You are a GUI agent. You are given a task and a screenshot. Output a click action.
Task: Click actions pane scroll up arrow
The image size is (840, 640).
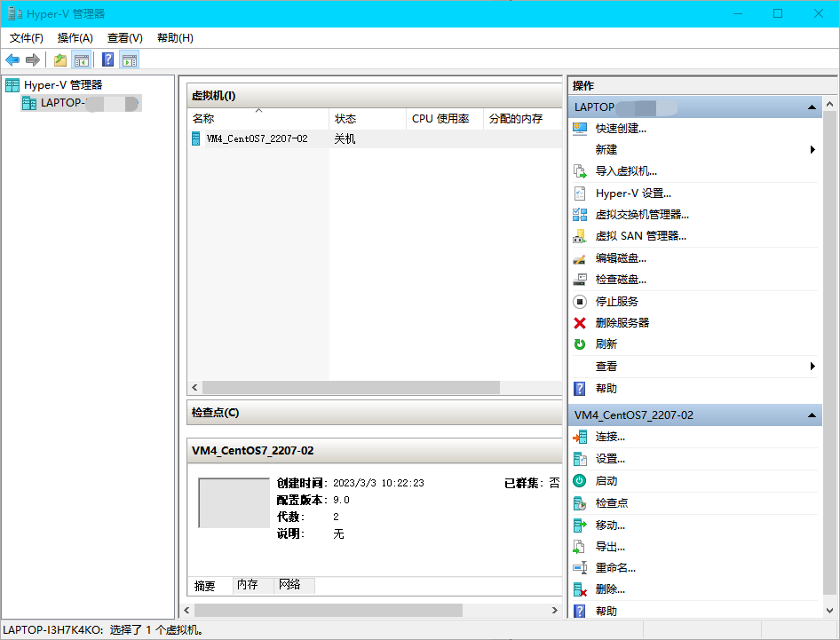tap(830, 104)
